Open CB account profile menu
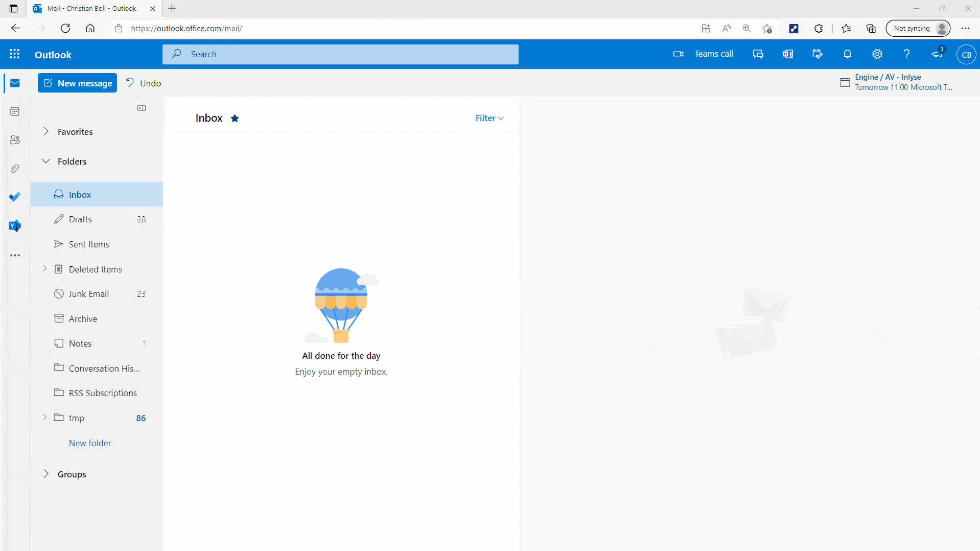The image size is (980, 551). [x=966, y=55]
